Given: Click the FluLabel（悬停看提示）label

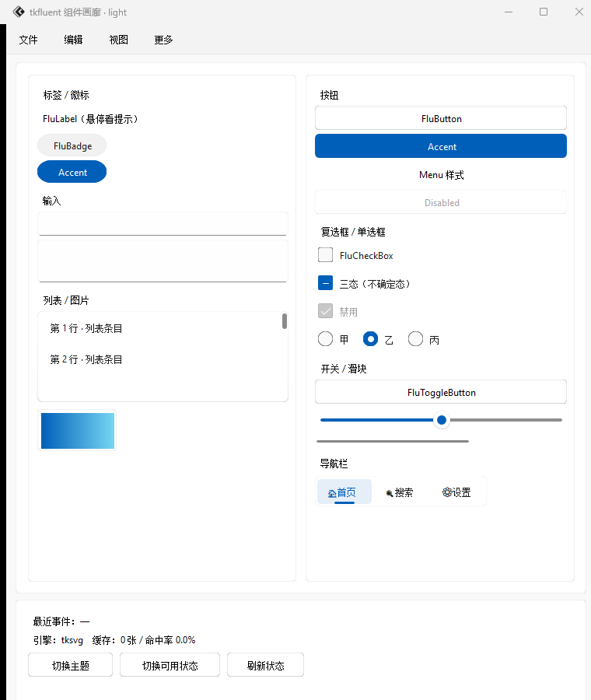Looking at the screenshot, I should click(91, 119).
